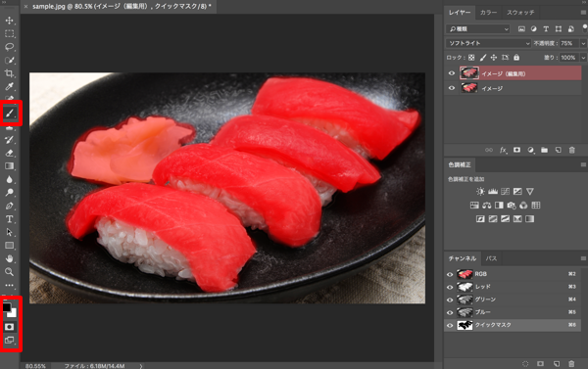Screen dimensions: 588x369
Task: Hide the lower イメージ layer
Action: pos(452,88)
